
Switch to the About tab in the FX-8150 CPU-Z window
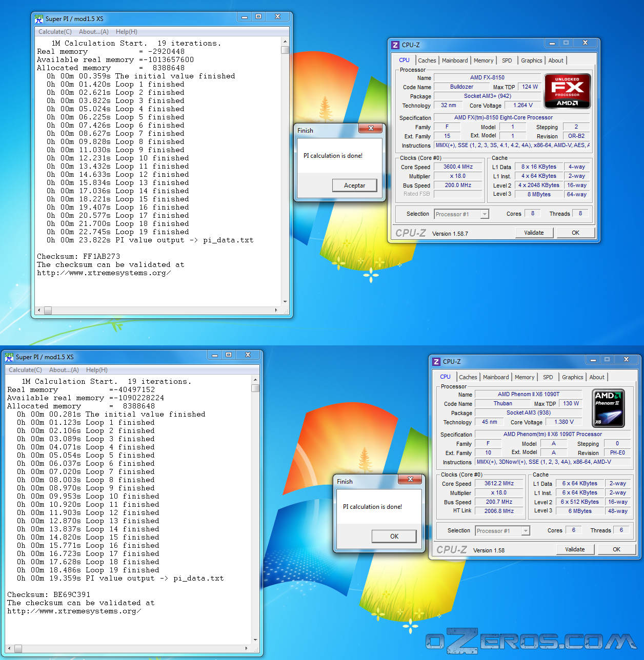[556, 60]
